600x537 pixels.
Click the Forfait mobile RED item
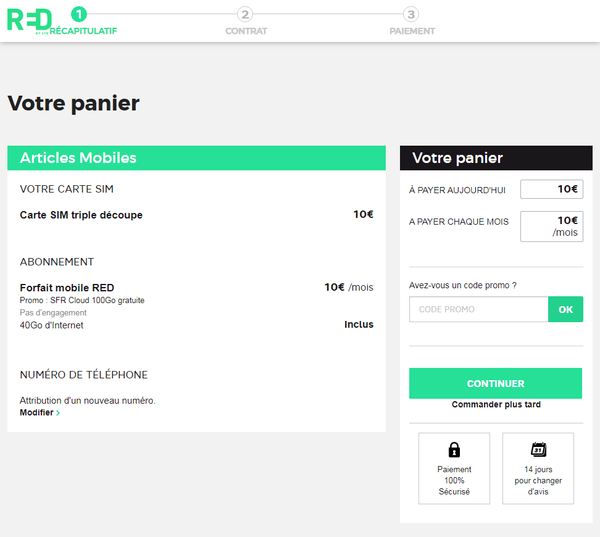(x=67, y=288)
